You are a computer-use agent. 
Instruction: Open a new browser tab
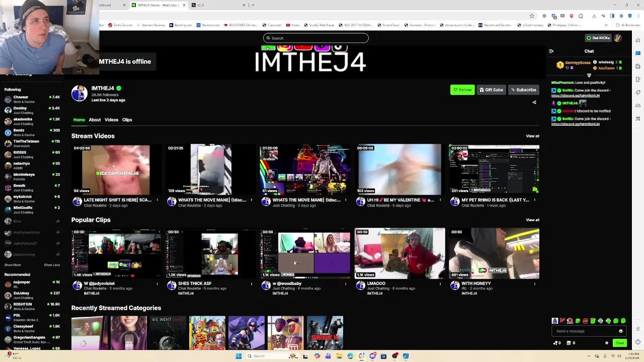[x=253, y=5]
